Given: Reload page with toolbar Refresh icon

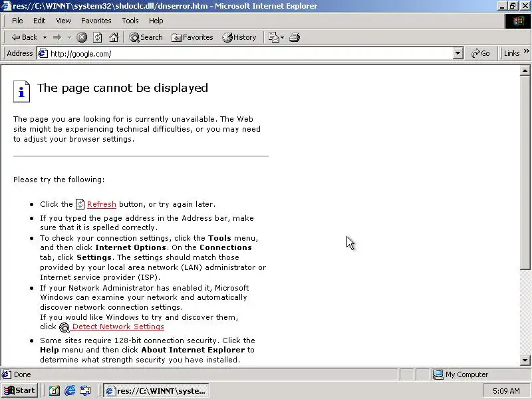Looking at the screenshot, I should (x=97, y=37).
